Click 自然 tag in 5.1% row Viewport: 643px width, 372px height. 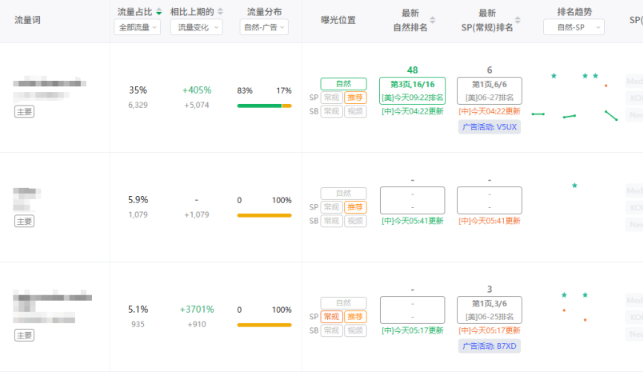(343, 303)
